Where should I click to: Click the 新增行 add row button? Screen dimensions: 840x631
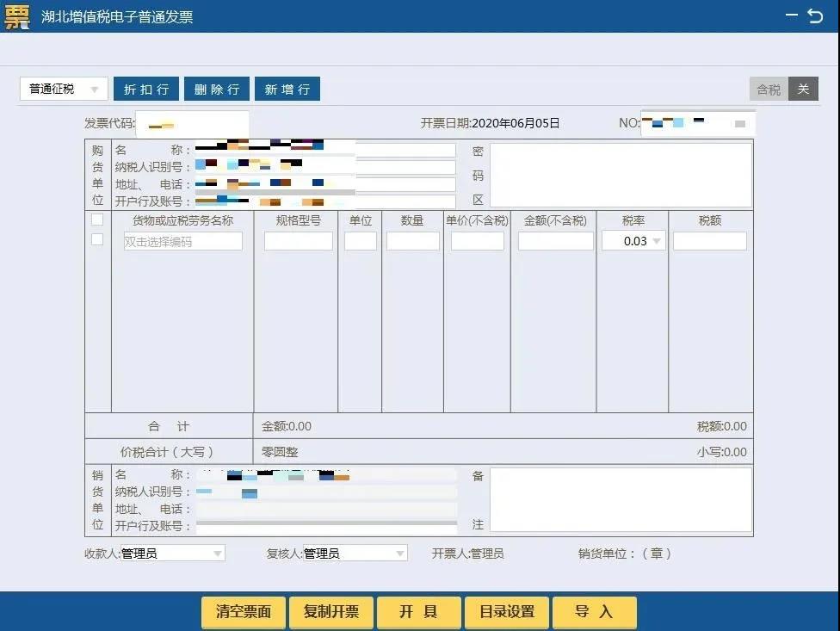(287, 89)
